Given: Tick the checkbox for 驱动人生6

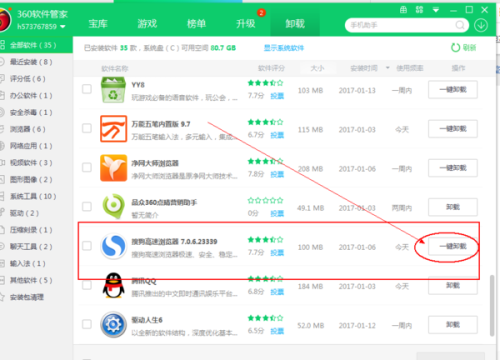Looking at the screenshot, I should [87, 324].
